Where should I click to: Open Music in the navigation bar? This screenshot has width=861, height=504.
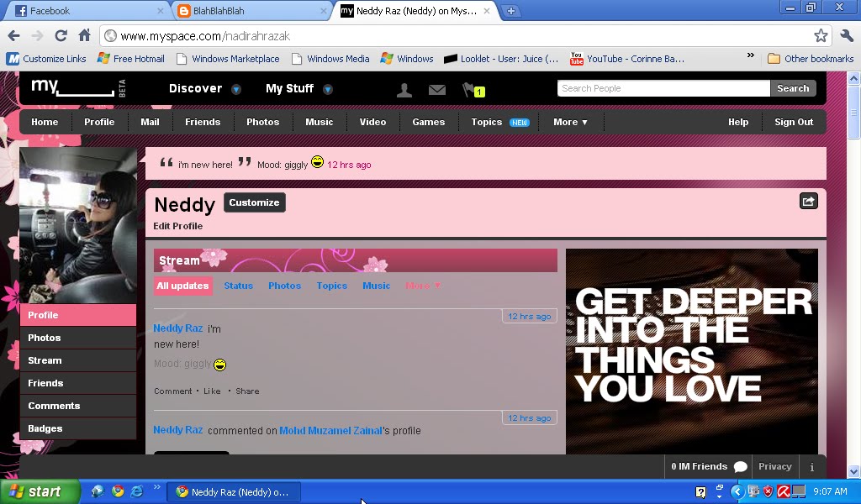click(x=319, y=122)
